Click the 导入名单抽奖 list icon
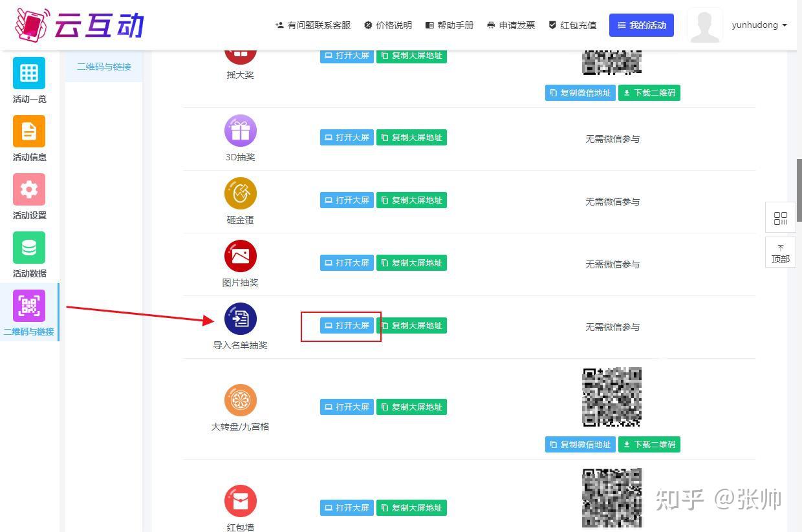This screenshot has height=532, width=802. 240,318
